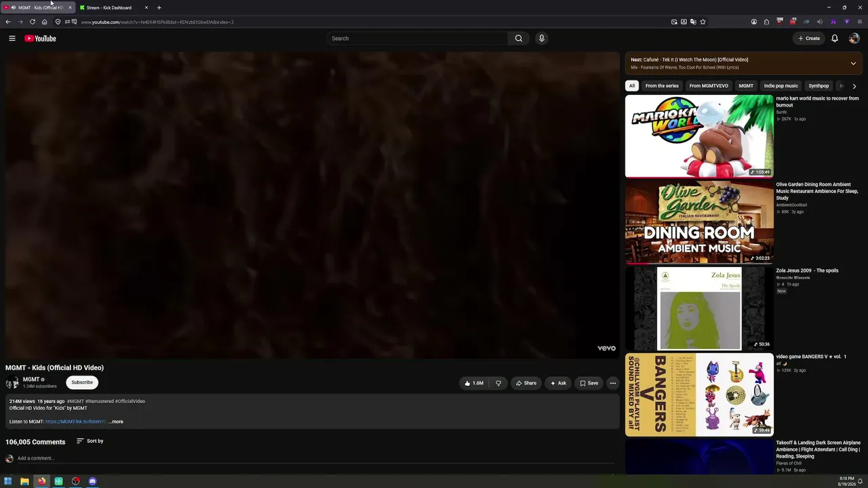Mute tab via speaker icon on MGMT tab
This screenshot has height=488, width=868.
click(x=14, y=7)
